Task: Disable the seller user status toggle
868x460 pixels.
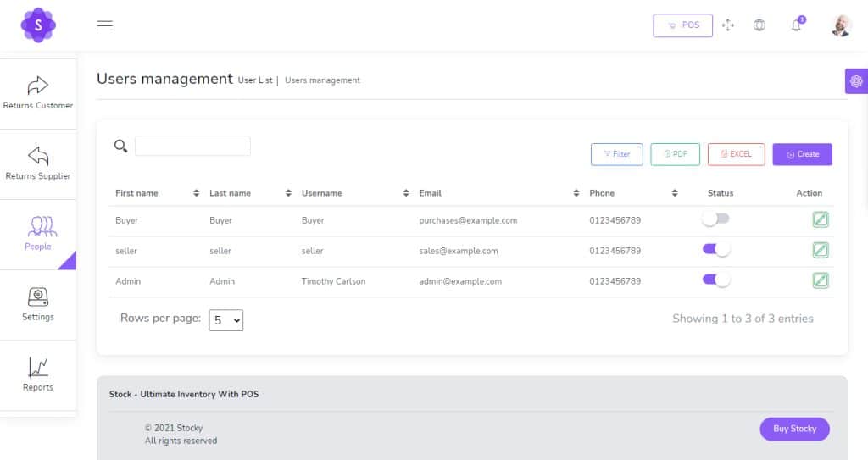Action: click(x=716, y=250)
